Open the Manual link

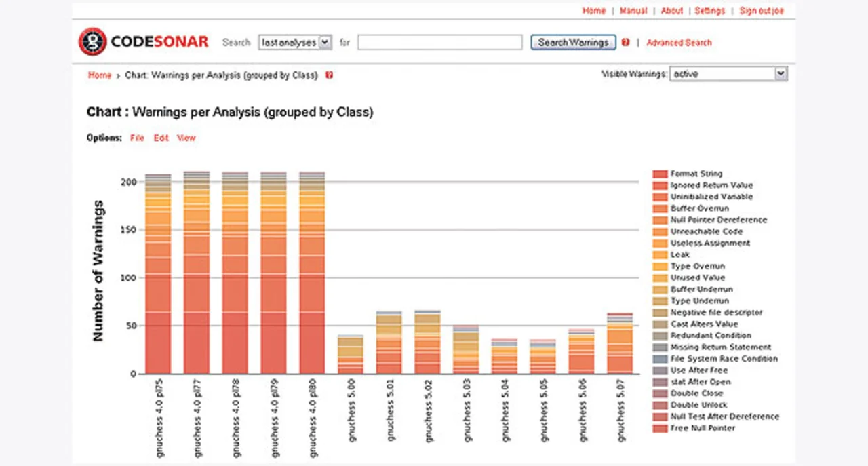[x=633, y=11]
